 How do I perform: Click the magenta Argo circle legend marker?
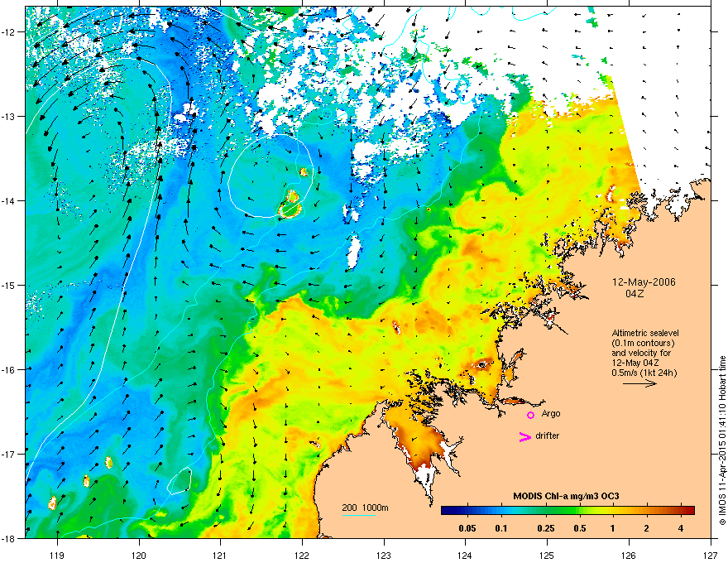(530, 415)
